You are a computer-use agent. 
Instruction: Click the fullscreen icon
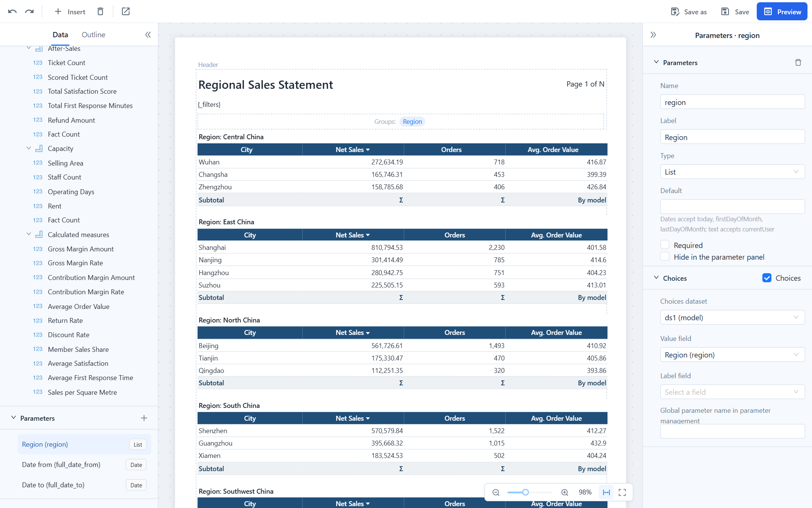coord(623,492)
